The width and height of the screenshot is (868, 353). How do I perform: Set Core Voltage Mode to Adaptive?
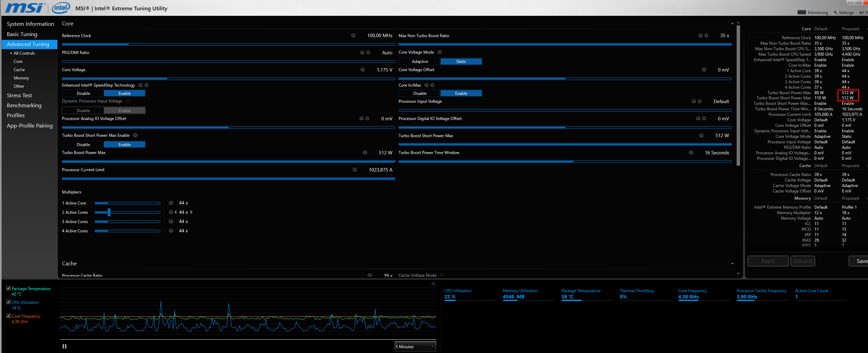420,62
